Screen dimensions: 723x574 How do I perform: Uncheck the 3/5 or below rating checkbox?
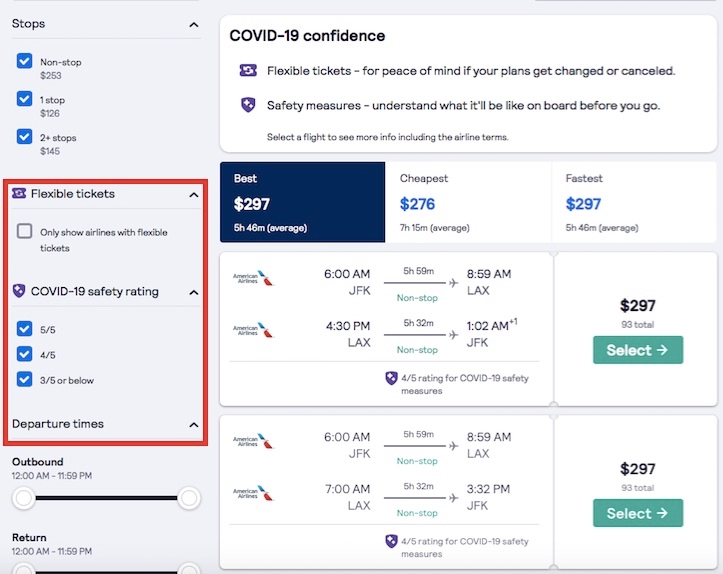pyautogui.click(x=24, y=379)
